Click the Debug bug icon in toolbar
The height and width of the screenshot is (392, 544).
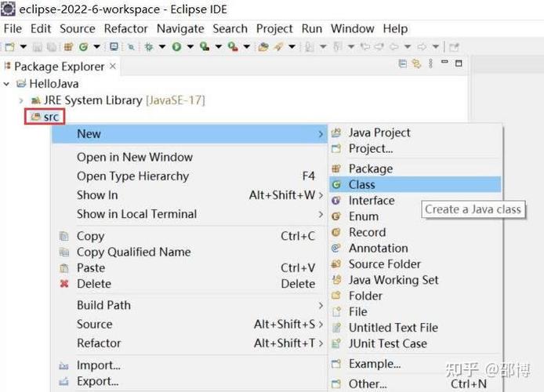[148, 47]
